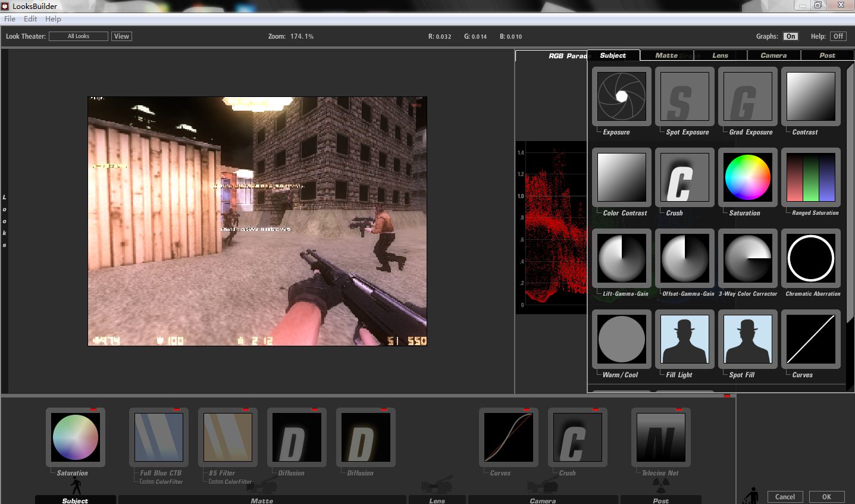Disable 85 Filter via red indicator
Viewport: 855px width, 504px height.
click(246, 409)
